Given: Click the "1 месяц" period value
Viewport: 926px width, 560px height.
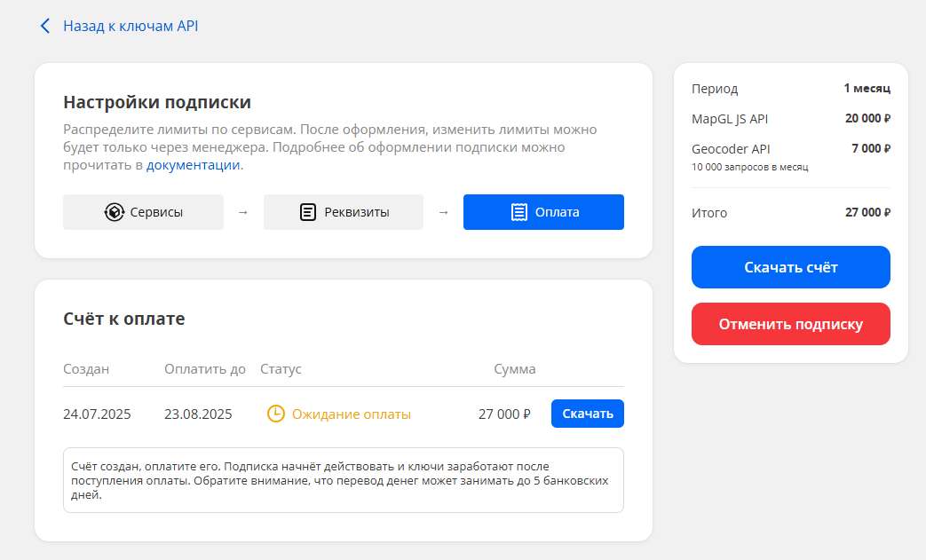Looking at the screenshot, I should tap(867, 89).
